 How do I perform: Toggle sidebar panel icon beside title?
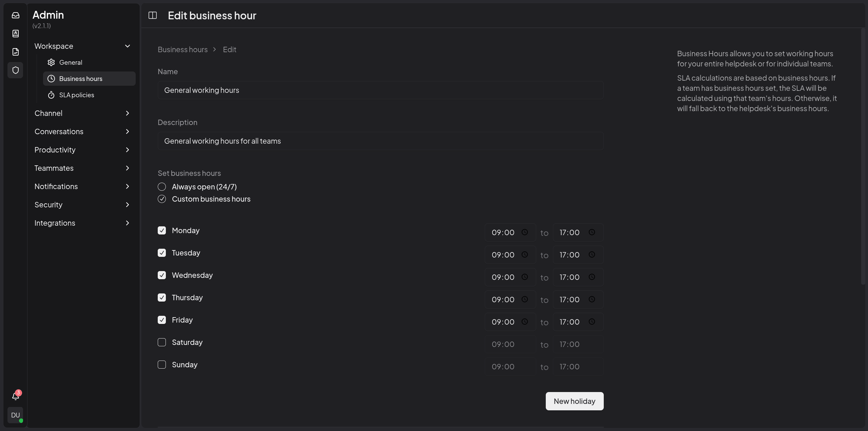pos(153,15)
